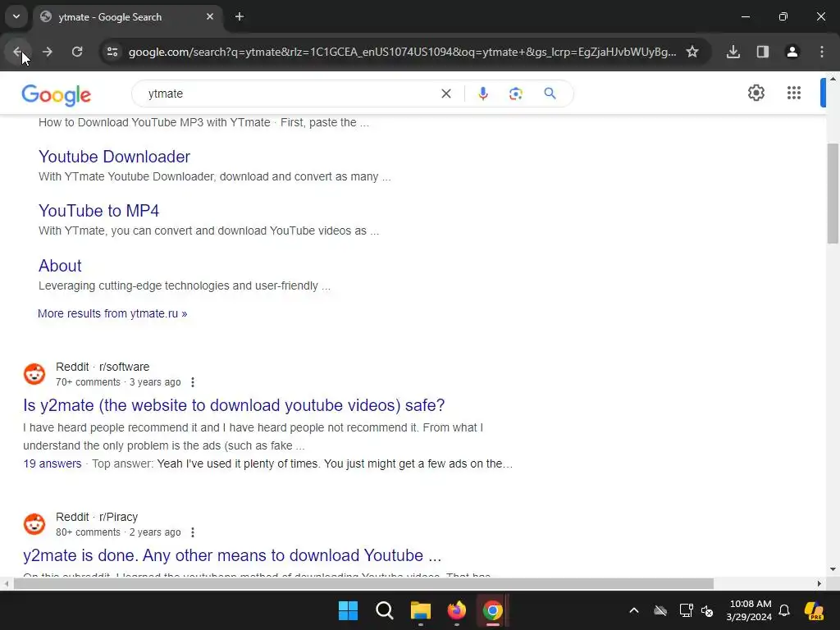View site information icon in address bar
Viewport: 840px width, 630px height.
pos(112,52)
